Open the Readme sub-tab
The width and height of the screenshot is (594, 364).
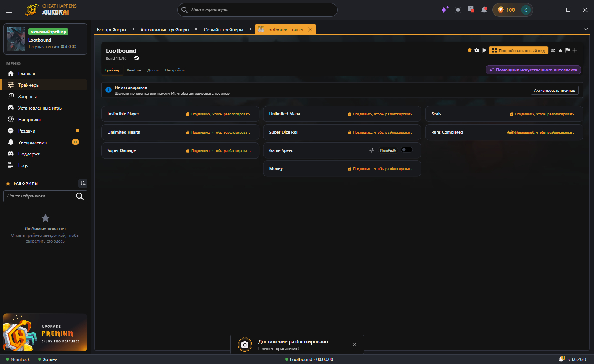[134, 70]
